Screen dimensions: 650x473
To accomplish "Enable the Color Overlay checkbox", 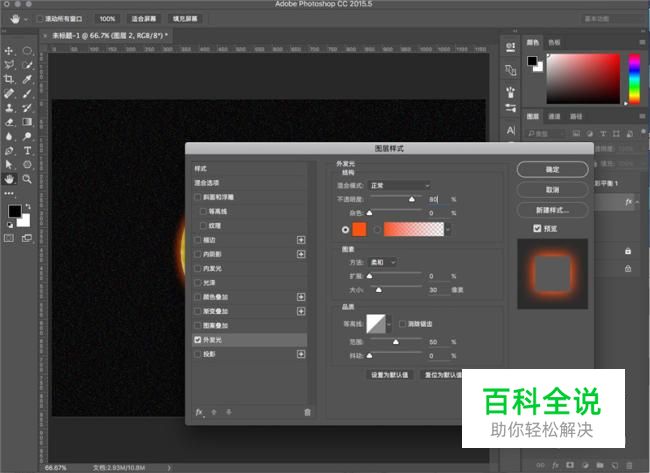I will 198,297.
